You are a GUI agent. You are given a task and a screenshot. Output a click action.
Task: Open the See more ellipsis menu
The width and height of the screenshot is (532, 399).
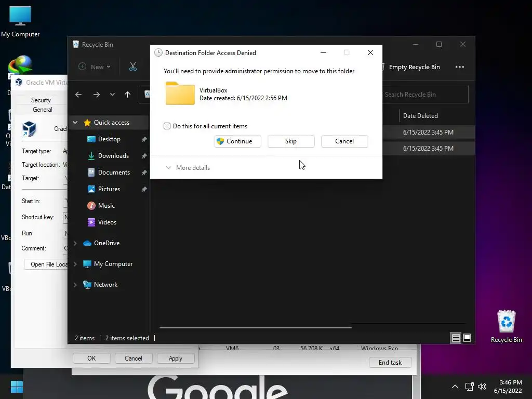460,67
